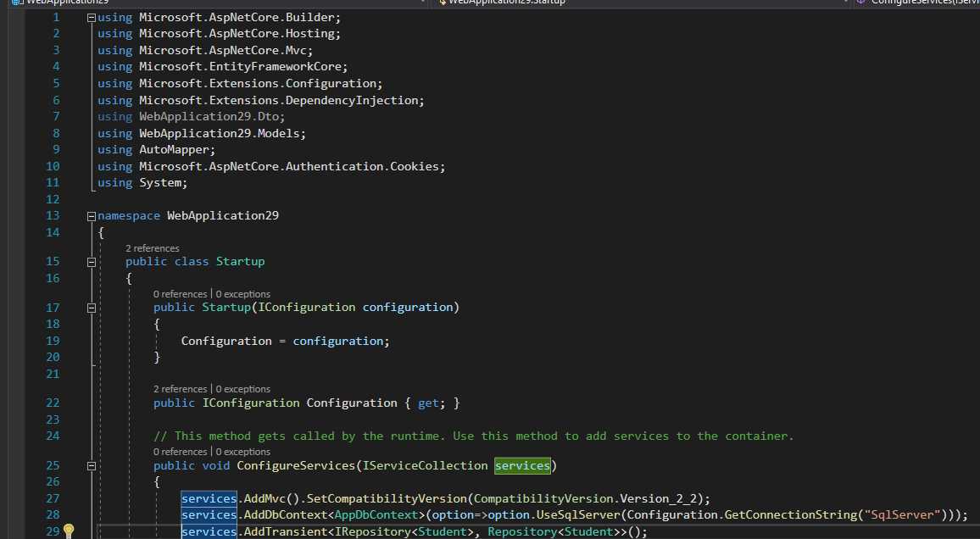Collapse the using directives block at line 1
The height and width of the screenshot is (539, 980).
coord(92,18)
